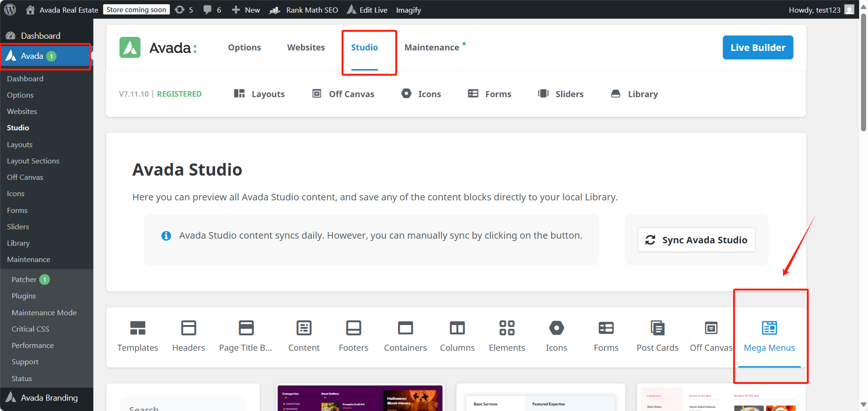Open the Footers studio category
The width and height of the screenshot is (868, 411).
pyautogui.click(x=353, y=328)
